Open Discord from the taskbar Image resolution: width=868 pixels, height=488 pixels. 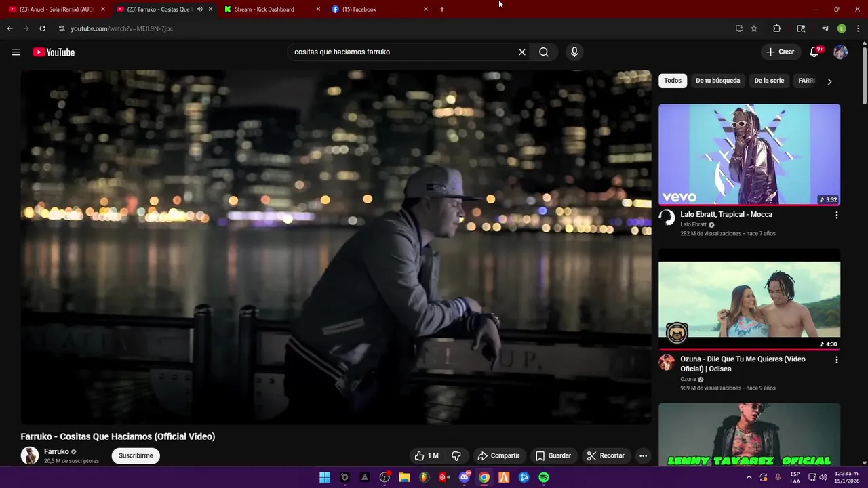click(465, 477)
